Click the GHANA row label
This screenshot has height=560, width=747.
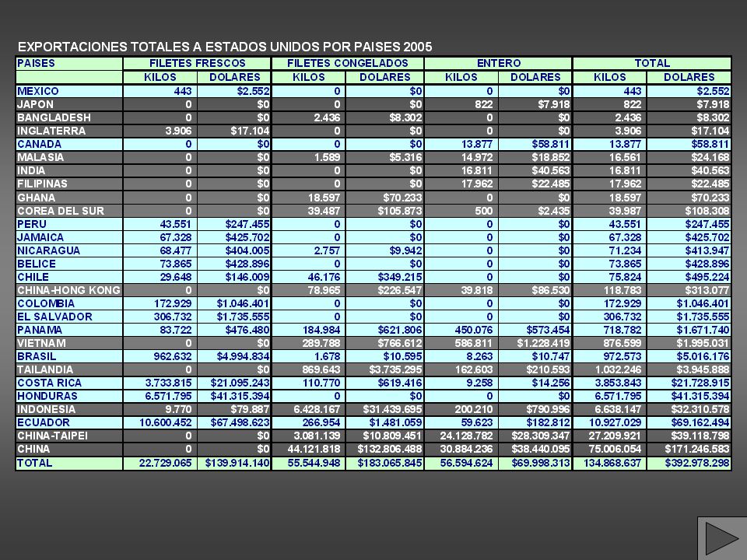pos(37,198)
